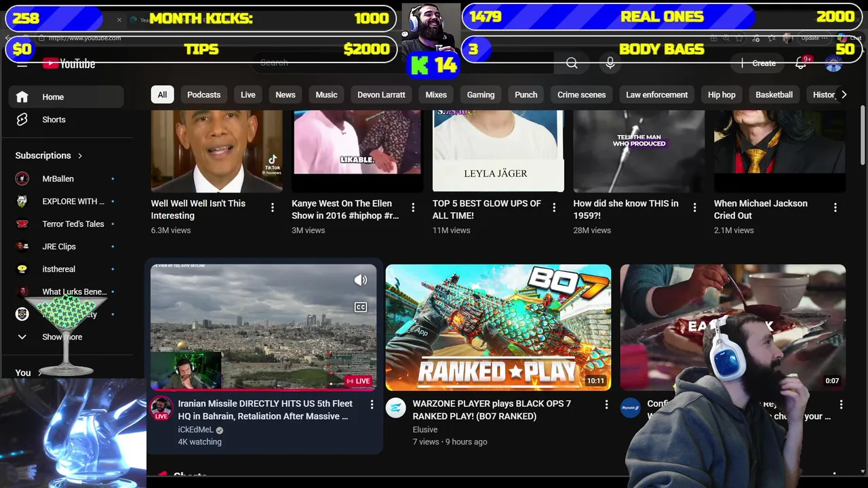This screenshot has height=488, width=868.
Task: Open the YouTube hamburger guide menu
Action: coord(22,64)
